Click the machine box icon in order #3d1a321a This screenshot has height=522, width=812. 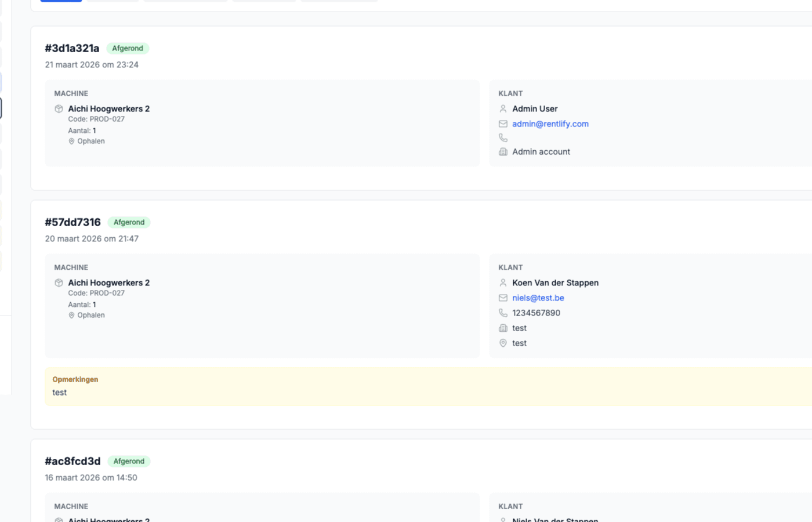coord(59,109)
